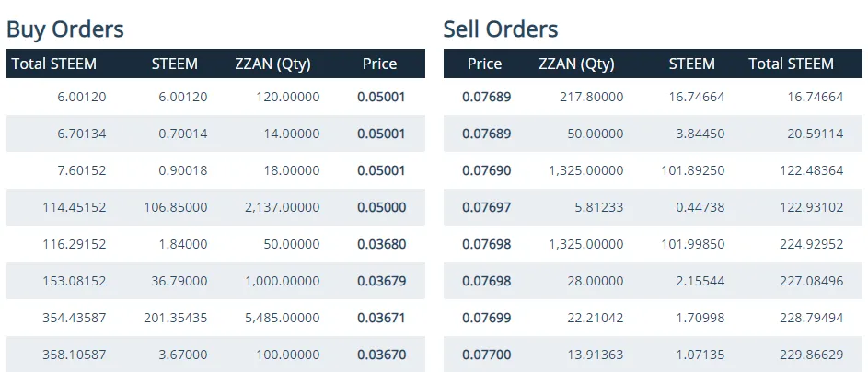Click the Buy Orders Price column header
Viewport: 868px width, 372px height.
tap(379, 64)
